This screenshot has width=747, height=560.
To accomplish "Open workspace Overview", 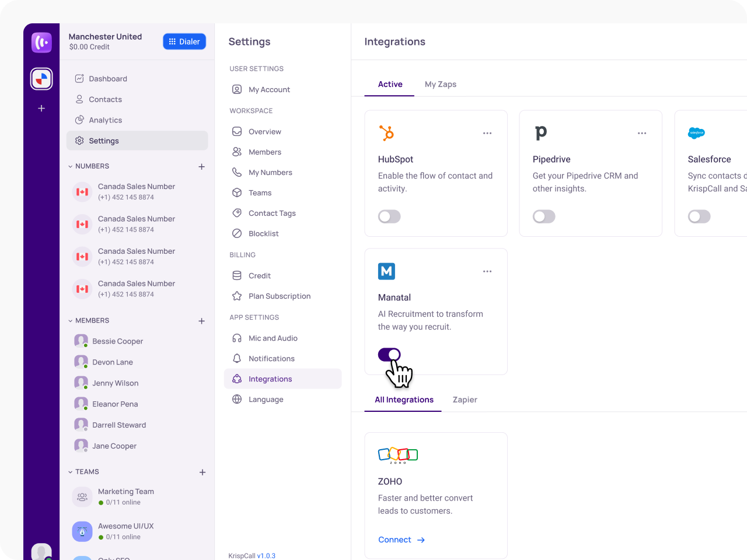I will tap(283, 132).
